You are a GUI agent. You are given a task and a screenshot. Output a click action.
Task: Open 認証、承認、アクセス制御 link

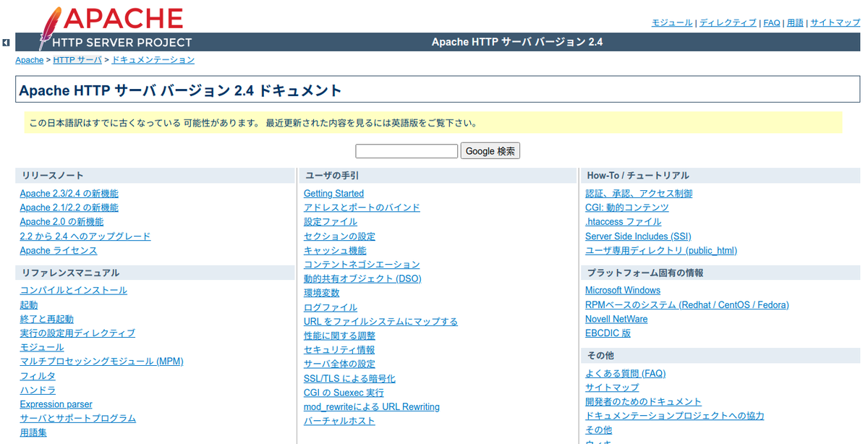[x=639, y=194]
